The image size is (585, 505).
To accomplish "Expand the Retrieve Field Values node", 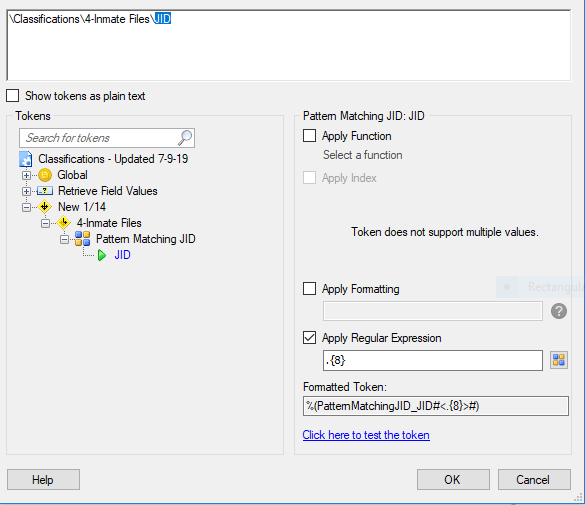I will point(26,191).
